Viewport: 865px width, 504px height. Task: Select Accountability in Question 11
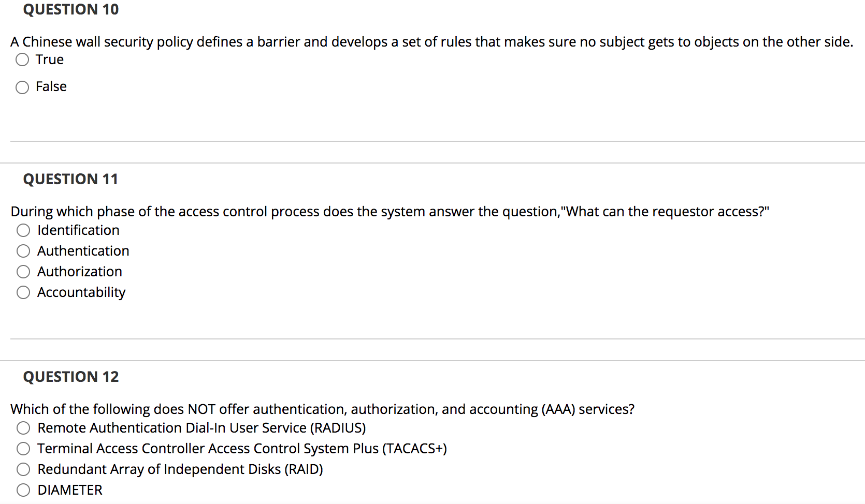pos(23,292)
